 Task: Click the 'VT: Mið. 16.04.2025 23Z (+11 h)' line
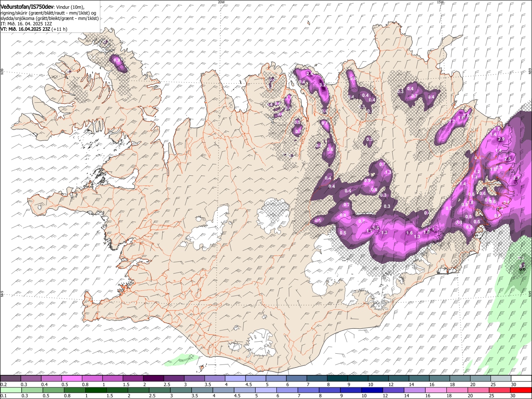pos(34,29)
